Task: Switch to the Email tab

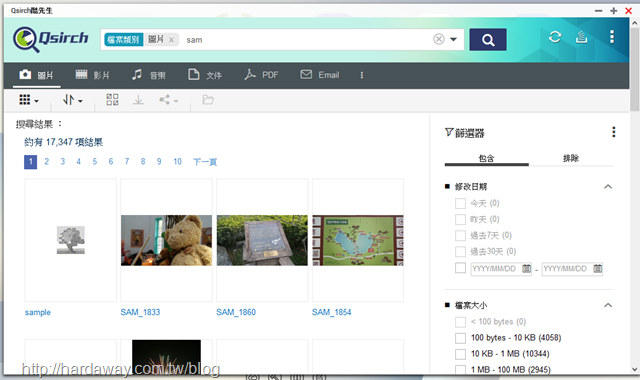Action: [320, 75]
